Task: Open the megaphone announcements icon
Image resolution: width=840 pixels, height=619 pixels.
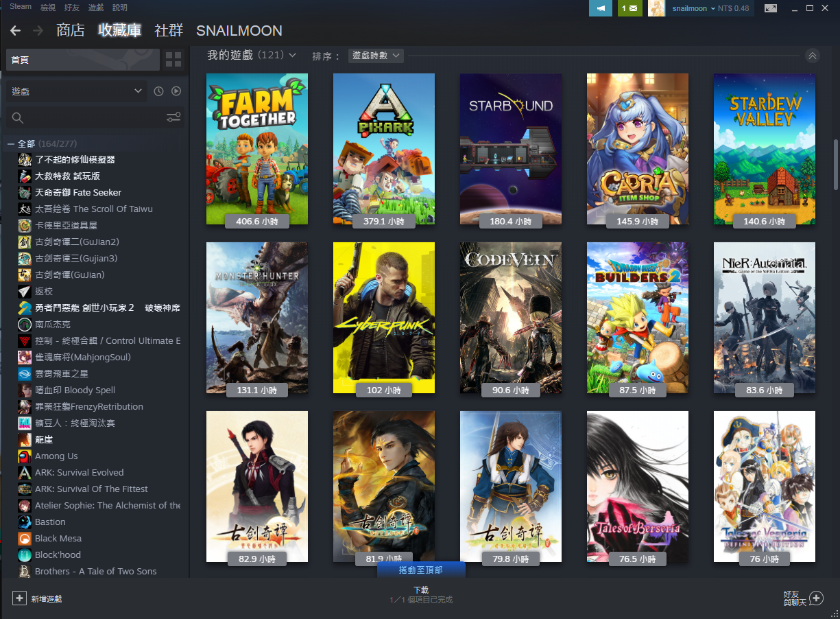Action: pos(600,8)
